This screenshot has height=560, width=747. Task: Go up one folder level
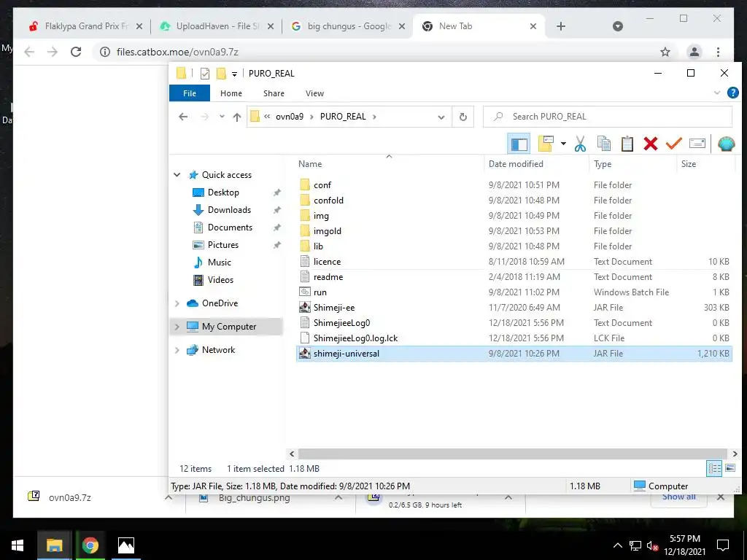tap(237, 117)
